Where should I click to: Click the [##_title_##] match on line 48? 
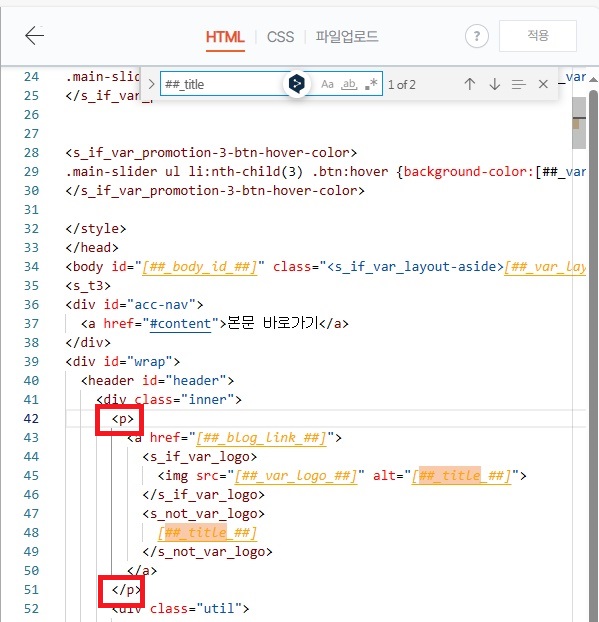pyautogui.click(x=207, y=533)
